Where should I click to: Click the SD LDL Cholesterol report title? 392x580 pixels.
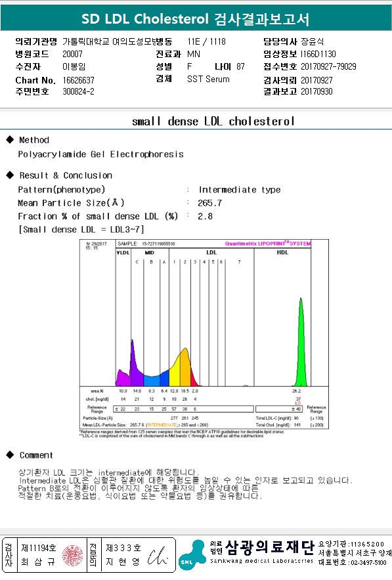coord(195,18)
